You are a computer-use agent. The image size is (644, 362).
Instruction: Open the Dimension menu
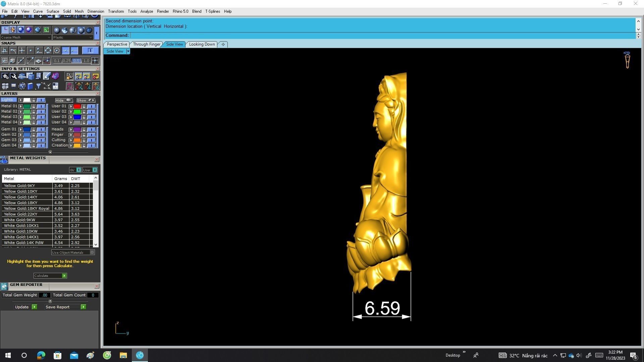tap(96, 11)
